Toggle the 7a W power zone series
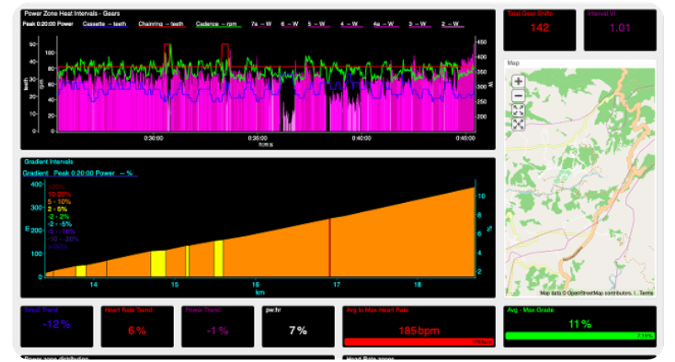This screenshot has width=675, height=362. tap(261, 24)
